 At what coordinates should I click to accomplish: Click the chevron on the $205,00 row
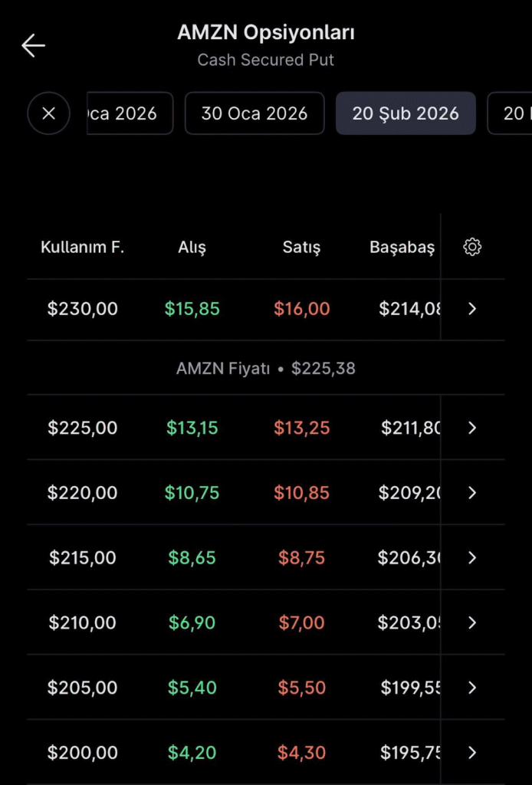[x=472, y=688]
